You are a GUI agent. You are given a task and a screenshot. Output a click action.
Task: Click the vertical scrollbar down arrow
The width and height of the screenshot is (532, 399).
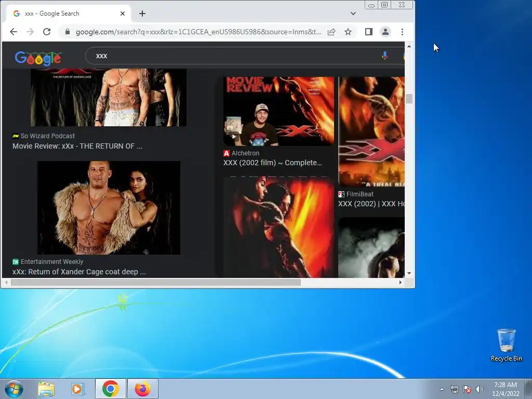409,273
